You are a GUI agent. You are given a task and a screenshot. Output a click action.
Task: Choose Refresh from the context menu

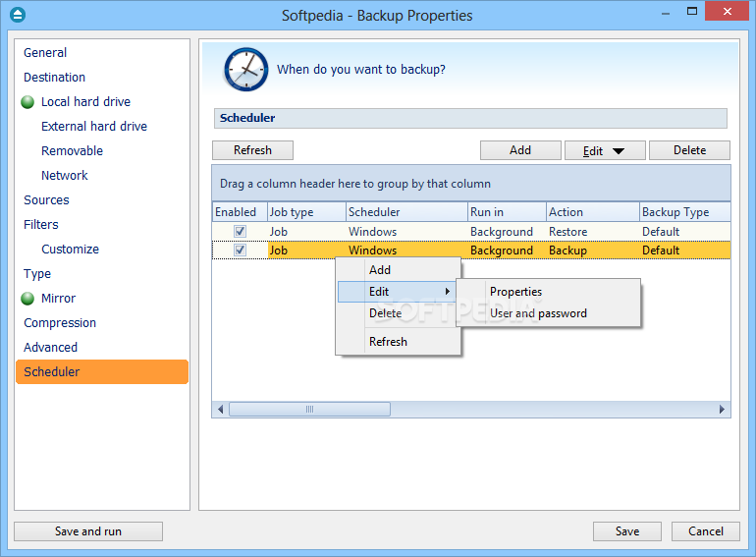pos(399,342)
